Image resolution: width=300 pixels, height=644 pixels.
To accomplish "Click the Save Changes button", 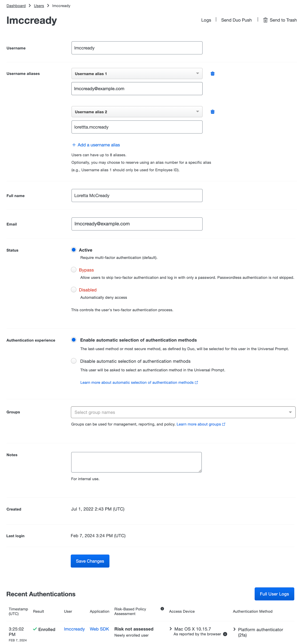I will coord(90,561).
